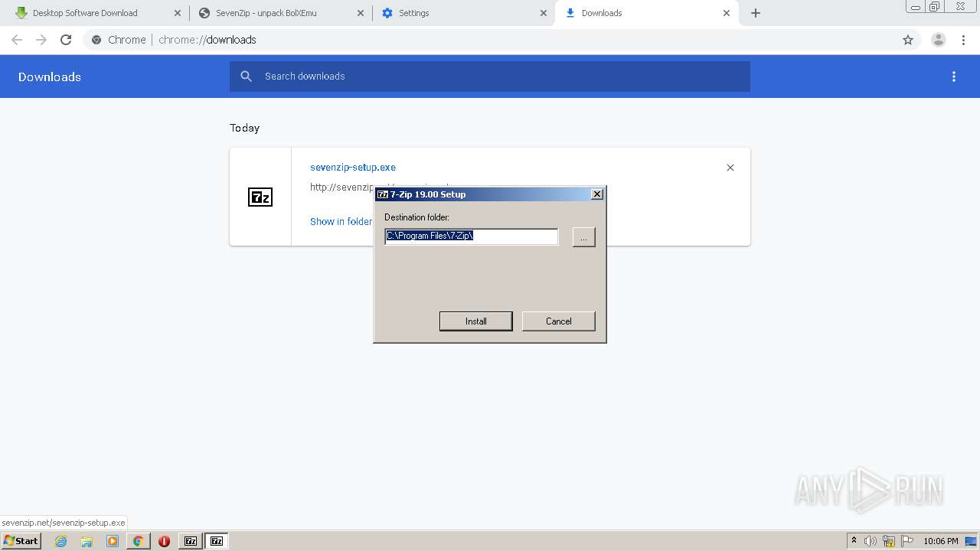The image size is (980, 551).
Task: Open Windows Media Player from taskbar
Action: [x=113, y=541]
